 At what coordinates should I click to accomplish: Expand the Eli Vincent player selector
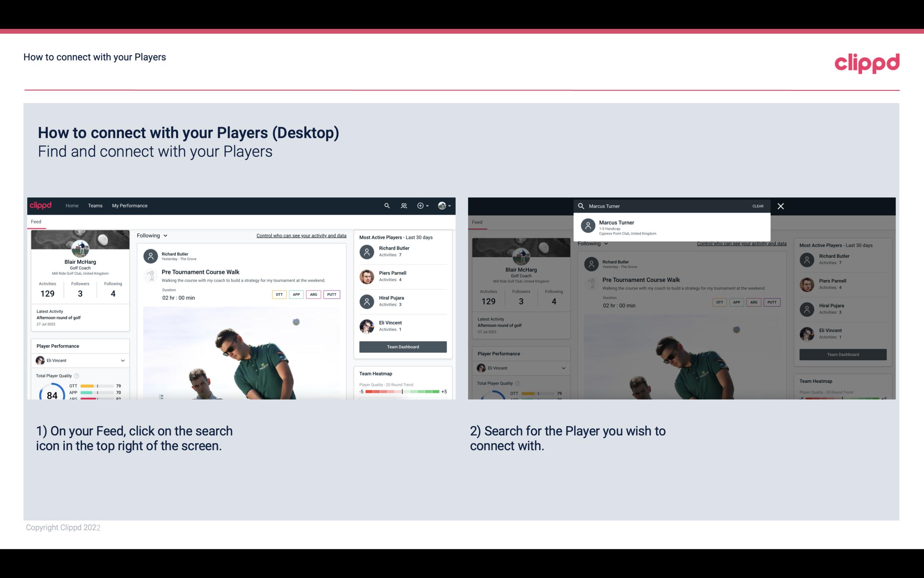pos(122,360)
